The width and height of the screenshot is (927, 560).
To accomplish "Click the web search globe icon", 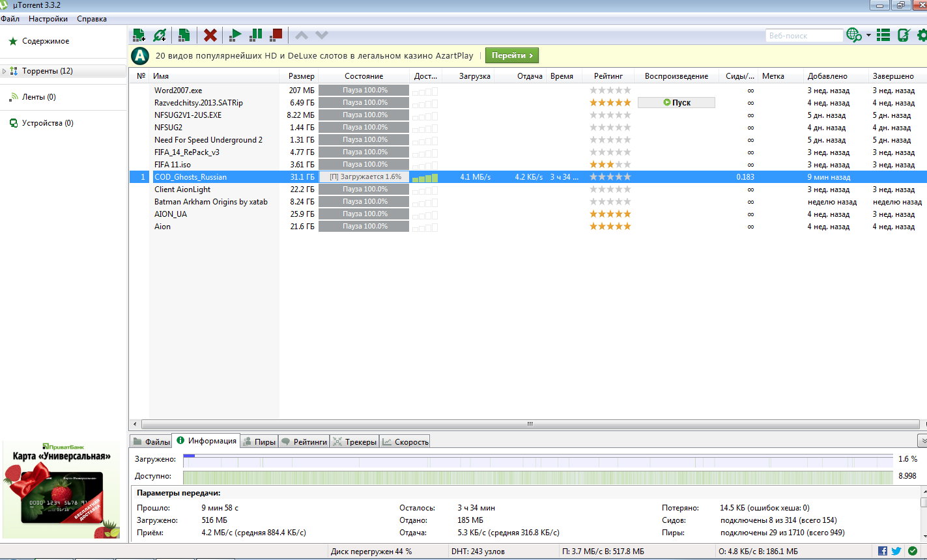I will tap(854, 35).
